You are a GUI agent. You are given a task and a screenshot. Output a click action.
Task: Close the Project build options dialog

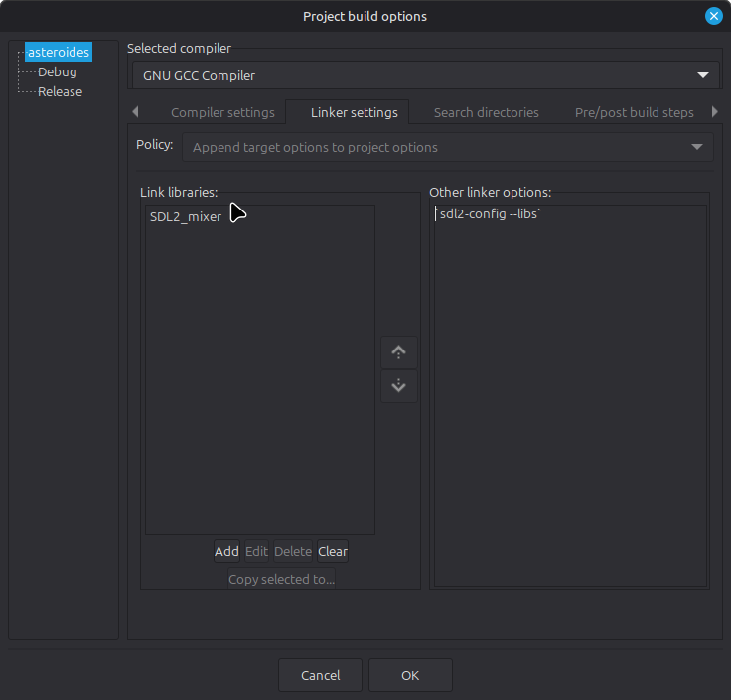713,16
